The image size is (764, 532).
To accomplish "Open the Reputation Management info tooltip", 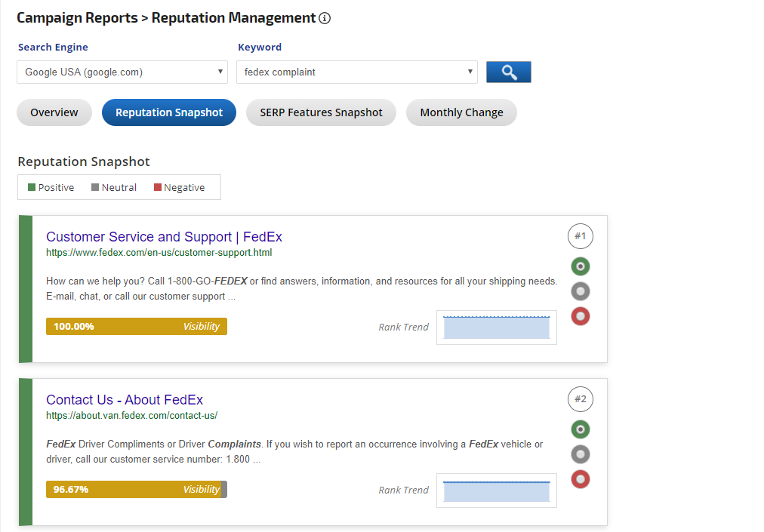I will click(x=325, y=18).
